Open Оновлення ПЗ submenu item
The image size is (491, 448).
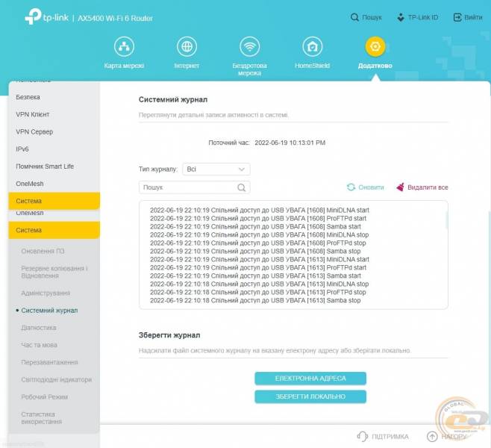pyautogui.click(x=43, y=251)
